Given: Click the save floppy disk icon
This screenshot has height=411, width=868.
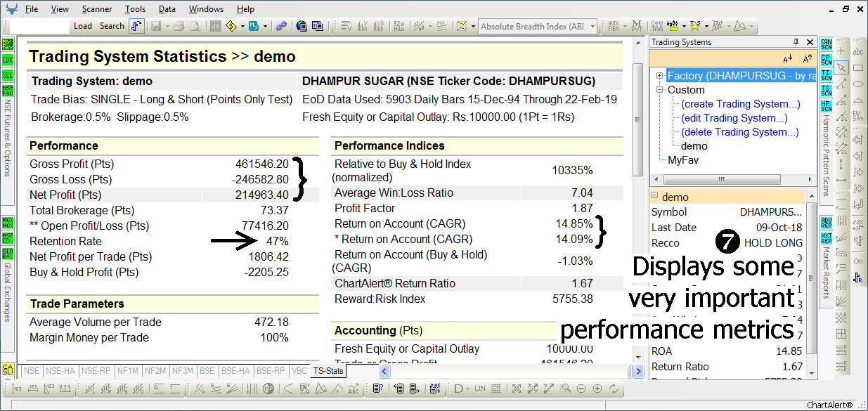Looking at the screenshot, I should [x=155, y=26].
